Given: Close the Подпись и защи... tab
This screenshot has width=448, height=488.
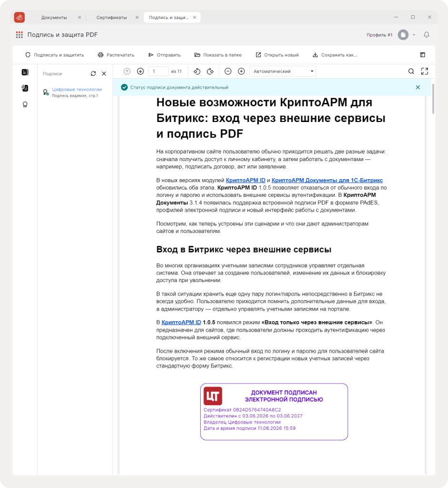Looking at the screenshot, I should coord(194,18).
